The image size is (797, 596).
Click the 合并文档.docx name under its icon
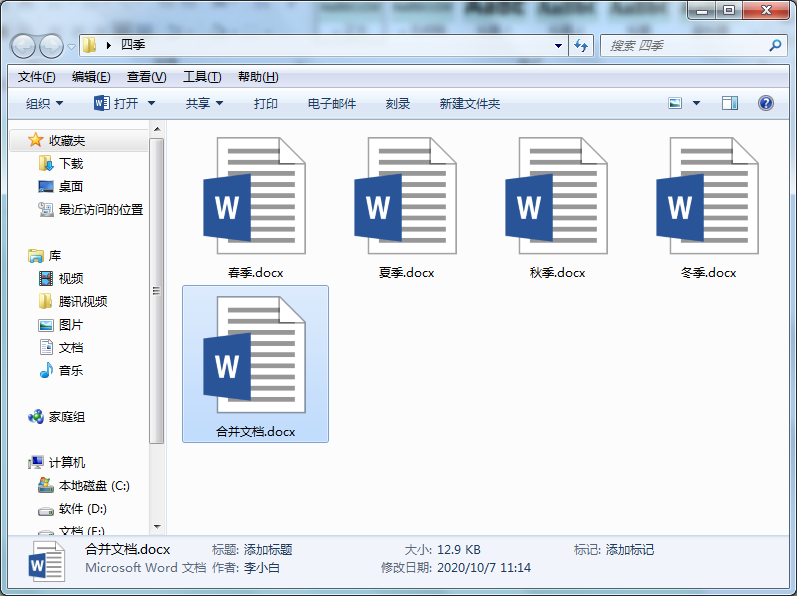(x=255, y=432)
